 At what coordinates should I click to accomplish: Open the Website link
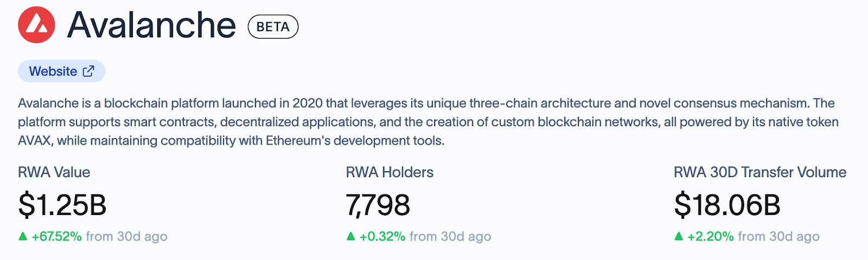53,71
